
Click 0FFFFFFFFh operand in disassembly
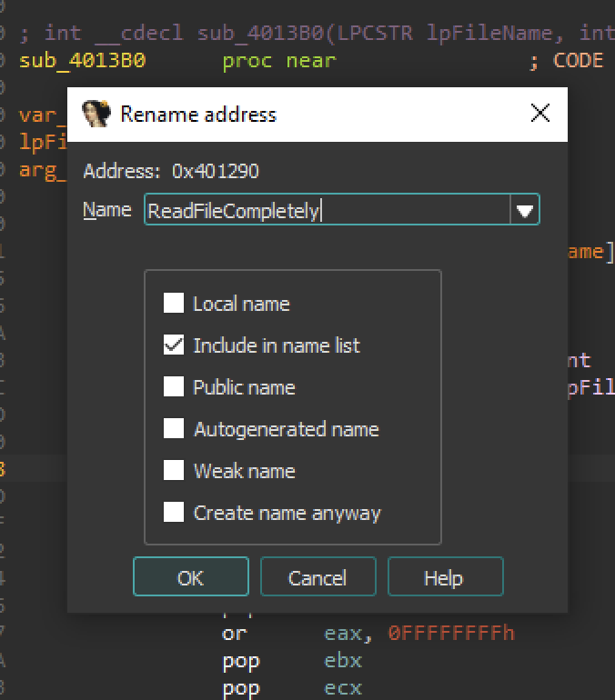point(451,633)
